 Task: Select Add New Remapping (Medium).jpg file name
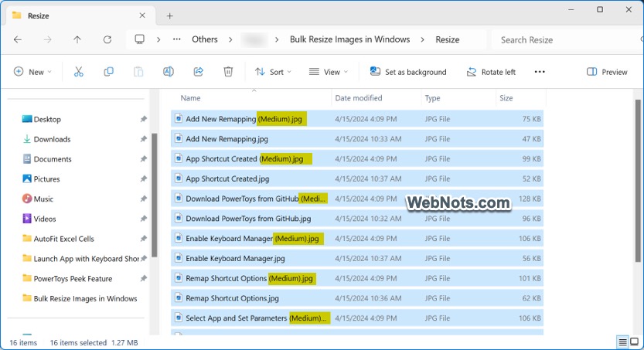(244, 119)
